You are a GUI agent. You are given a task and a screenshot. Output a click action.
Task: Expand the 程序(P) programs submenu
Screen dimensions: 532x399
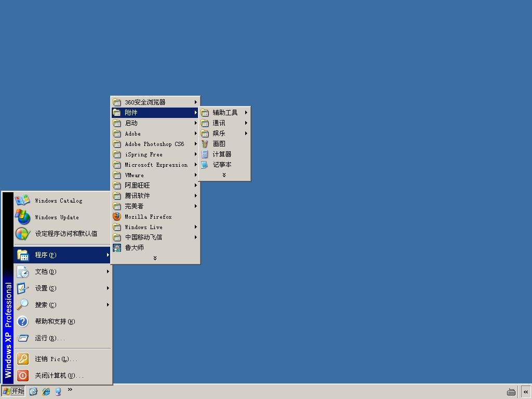point(62,255)
